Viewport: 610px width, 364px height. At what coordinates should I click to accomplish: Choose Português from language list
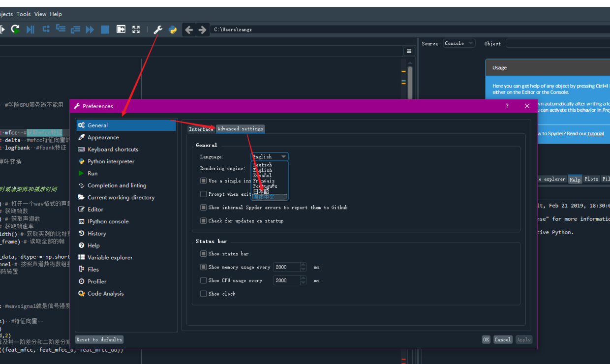[x=269, y=186]
